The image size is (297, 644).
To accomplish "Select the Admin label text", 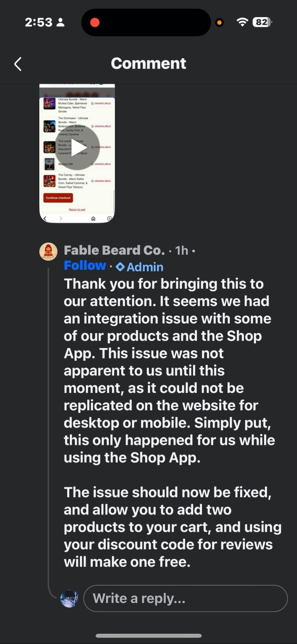I will tap(145, 267).
